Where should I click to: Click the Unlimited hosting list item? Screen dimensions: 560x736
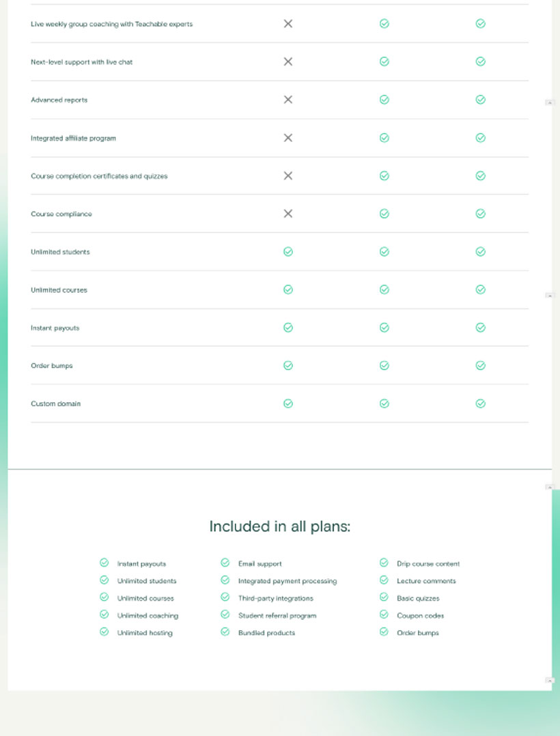[145, 633]
